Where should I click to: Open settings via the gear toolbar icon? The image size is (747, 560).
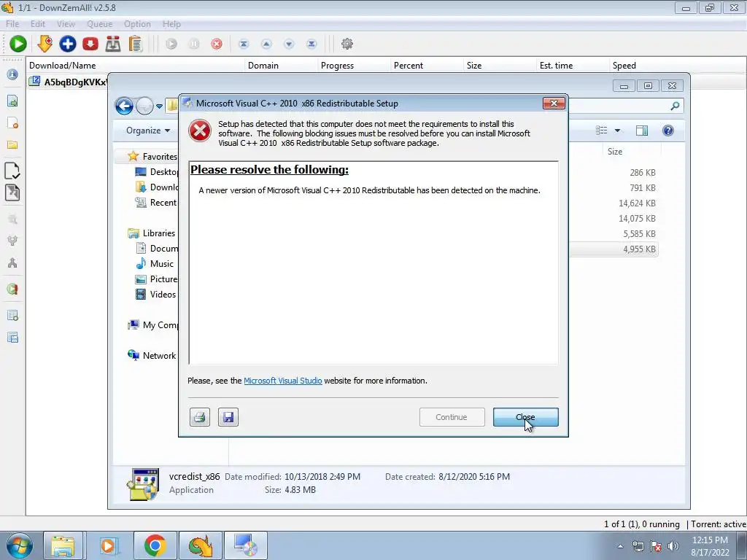[347, 44]
